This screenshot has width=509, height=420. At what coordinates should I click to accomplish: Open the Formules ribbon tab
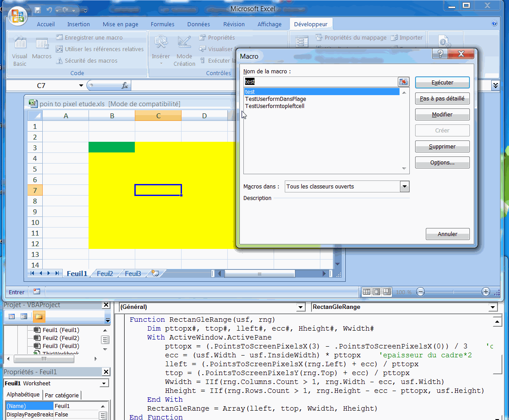point(162,24)
